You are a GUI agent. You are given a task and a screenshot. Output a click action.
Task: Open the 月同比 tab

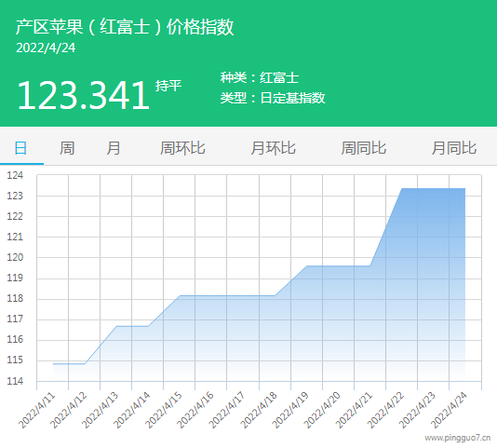(x=454, y=148)
